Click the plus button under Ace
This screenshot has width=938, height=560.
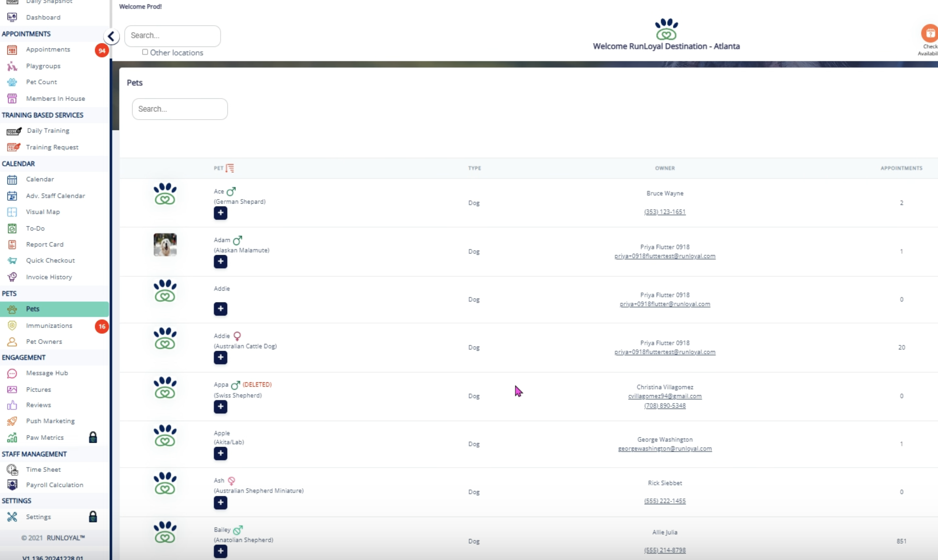click(x=220, y=213)
